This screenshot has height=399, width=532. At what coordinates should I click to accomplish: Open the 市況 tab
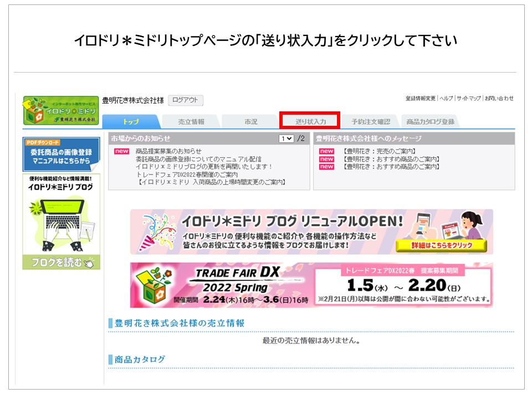pos(250,121)
